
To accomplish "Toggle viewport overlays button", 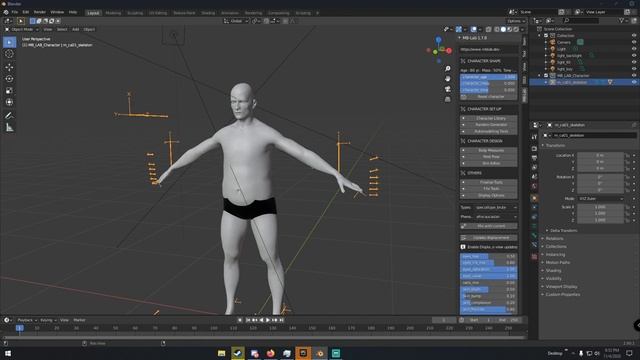I will click(x=474, y=29).
